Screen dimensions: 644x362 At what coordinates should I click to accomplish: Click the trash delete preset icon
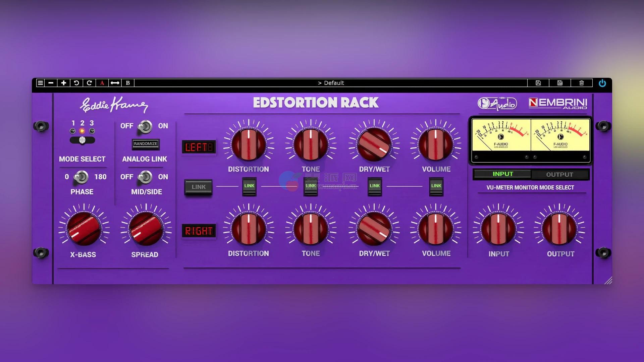pos(582,83)
